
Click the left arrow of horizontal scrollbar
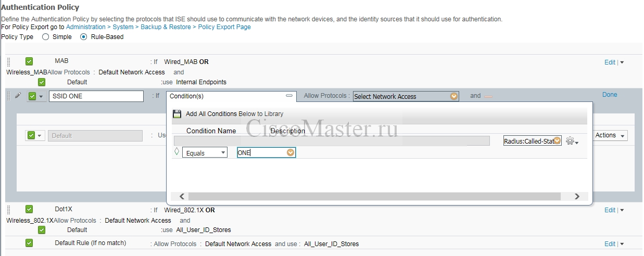182,196
